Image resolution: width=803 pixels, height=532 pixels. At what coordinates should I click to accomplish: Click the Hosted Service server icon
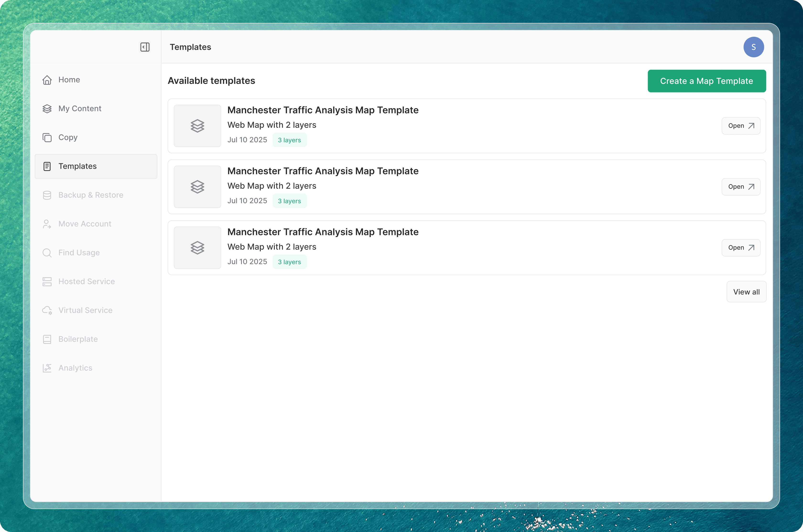click(x=47, y=282)
